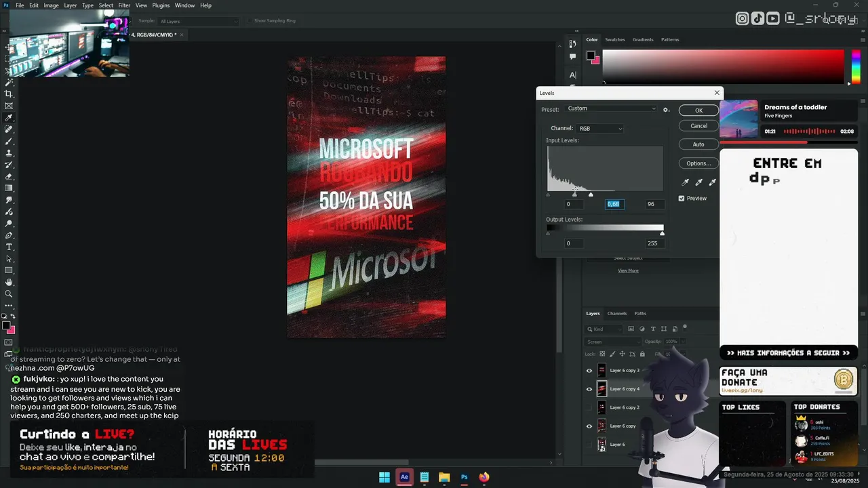The image size is (868, 488).
Task: Click the white point eyedropper in Levels
Action: [712, 182]
